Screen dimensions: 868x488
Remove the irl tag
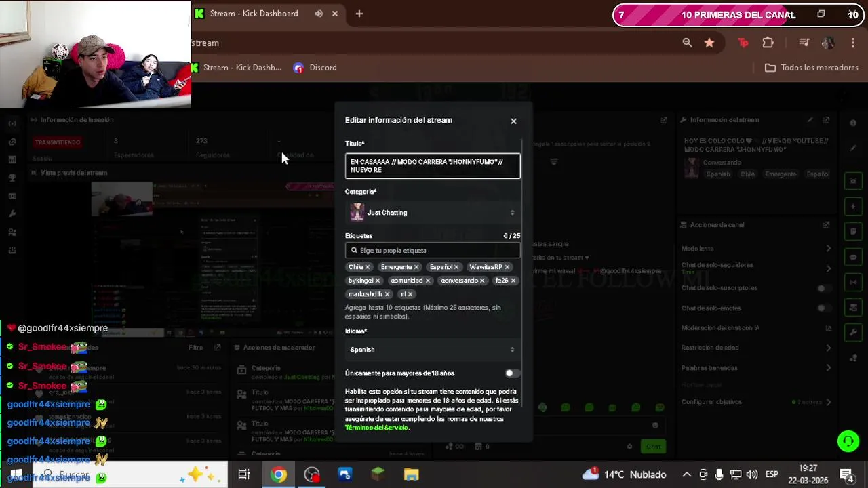click(410, 294)
